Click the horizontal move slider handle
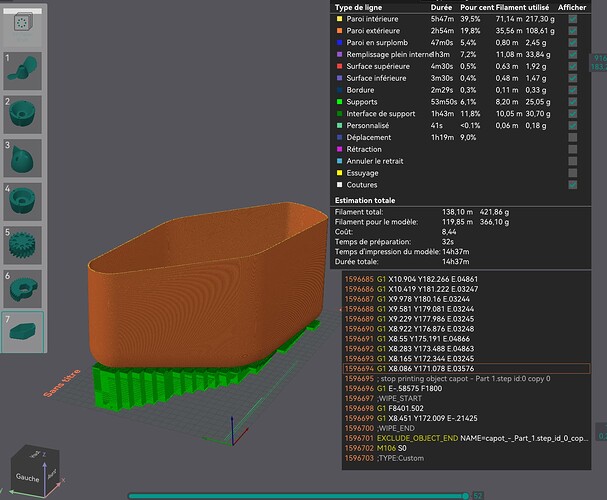Screen dimensions: 607x500 point(465,496)
